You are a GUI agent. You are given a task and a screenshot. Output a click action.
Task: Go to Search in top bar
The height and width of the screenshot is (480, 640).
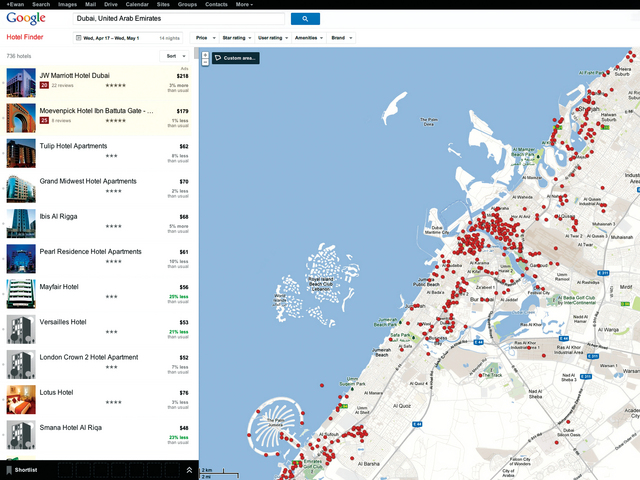pos(41,4)
